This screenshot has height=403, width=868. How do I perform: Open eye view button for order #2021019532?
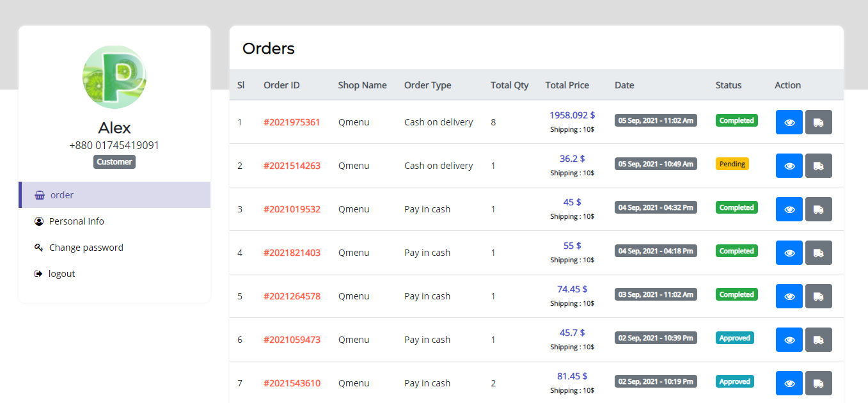pos(789,209)
